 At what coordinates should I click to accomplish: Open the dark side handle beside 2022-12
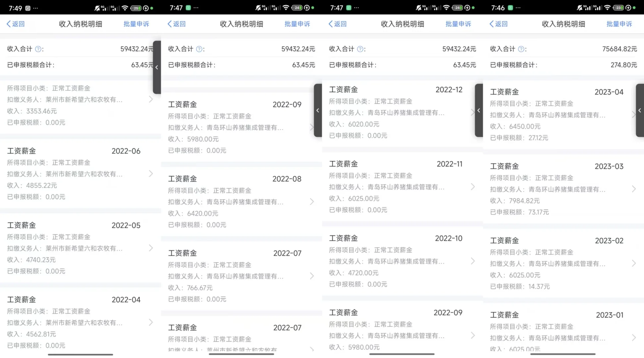pyautogui.click(x=479, y=110)
